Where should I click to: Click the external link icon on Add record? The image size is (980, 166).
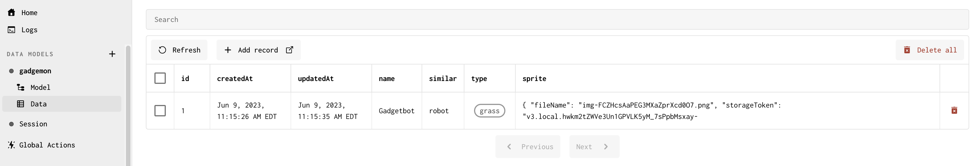point(289,50)
